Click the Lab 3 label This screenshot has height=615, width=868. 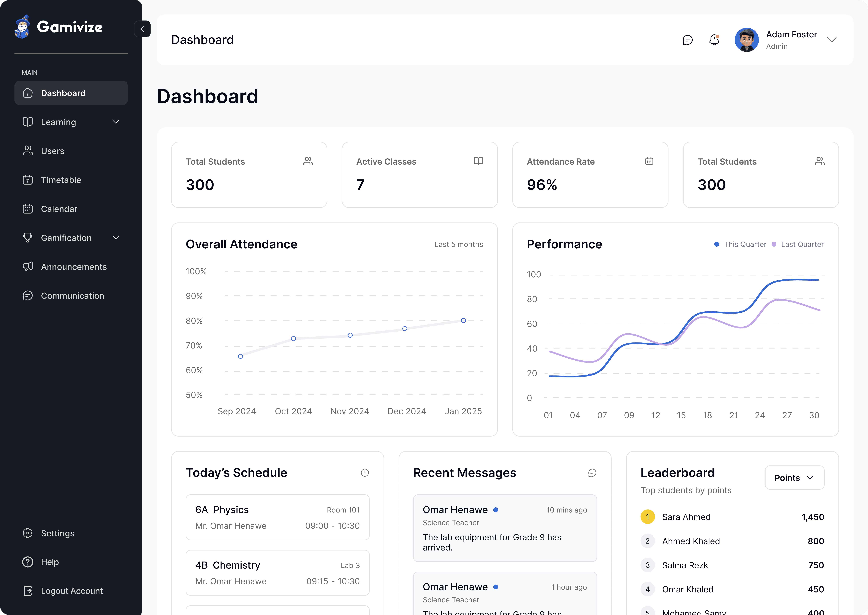click(350, 565)
